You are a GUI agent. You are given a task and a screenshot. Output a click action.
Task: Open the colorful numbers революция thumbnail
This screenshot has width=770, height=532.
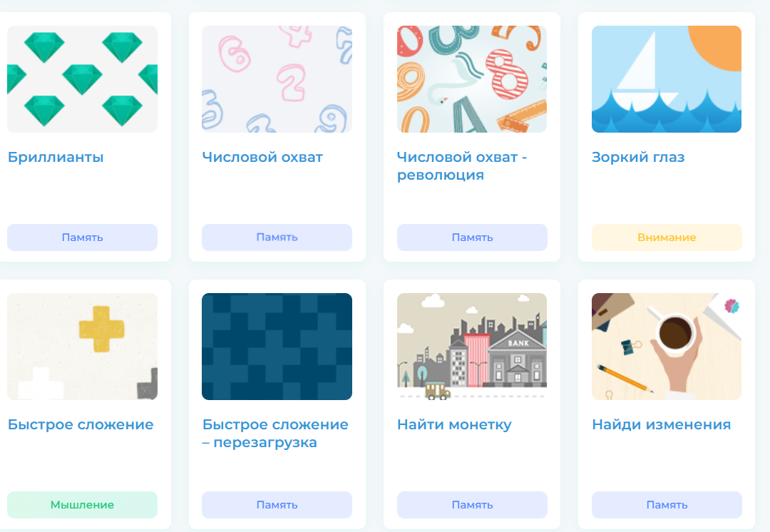472,79
